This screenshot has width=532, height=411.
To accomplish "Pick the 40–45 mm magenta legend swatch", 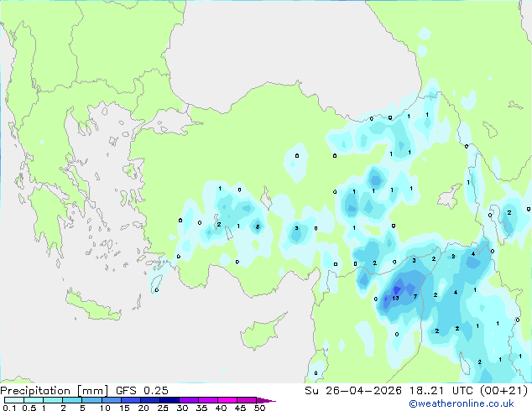I will point(227,400).
